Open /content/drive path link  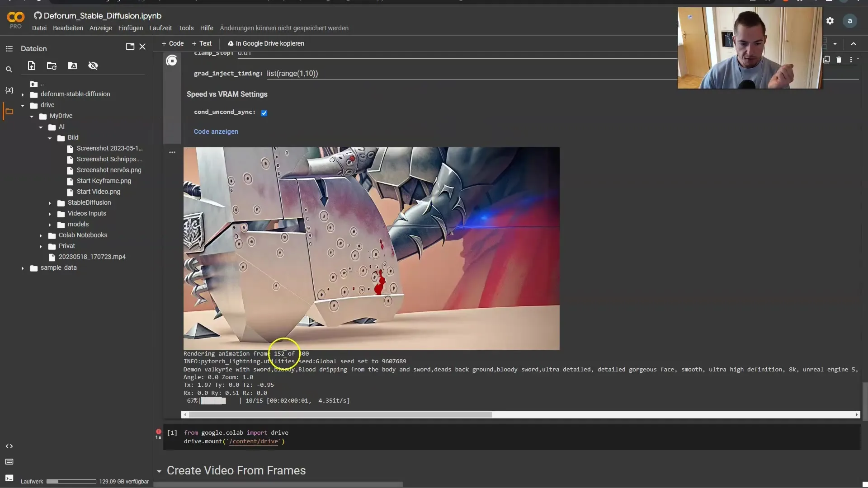(x=253, y=441)
